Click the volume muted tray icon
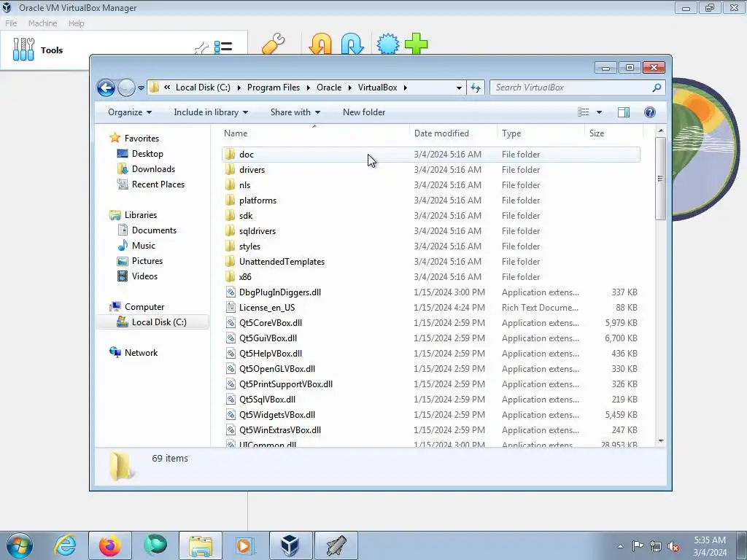The width and height of the screenshot is (747, 560). click(673, 546)
